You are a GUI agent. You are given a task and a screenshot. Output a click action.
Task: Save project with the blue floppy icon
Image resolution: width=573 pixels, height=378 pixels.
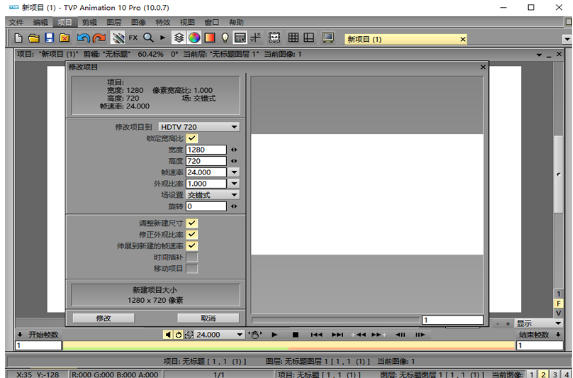[49, 38]
